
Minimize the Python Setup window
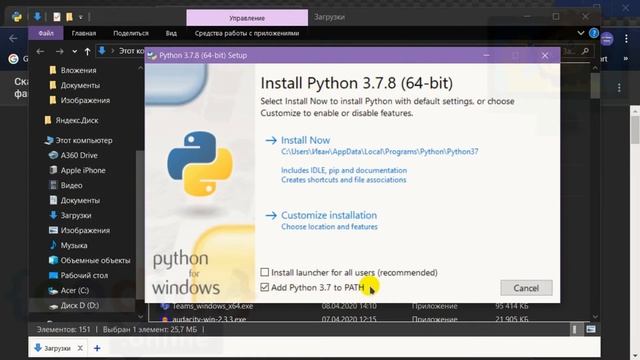click(486, 55)
